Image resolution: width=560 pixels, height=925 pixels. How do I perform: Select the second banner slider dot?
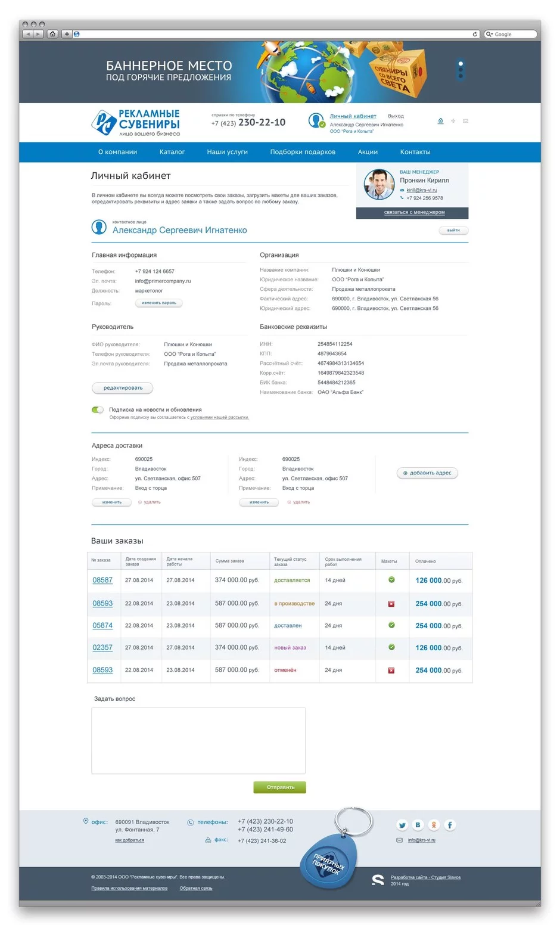pyautogui.click(x=461, y=70)
